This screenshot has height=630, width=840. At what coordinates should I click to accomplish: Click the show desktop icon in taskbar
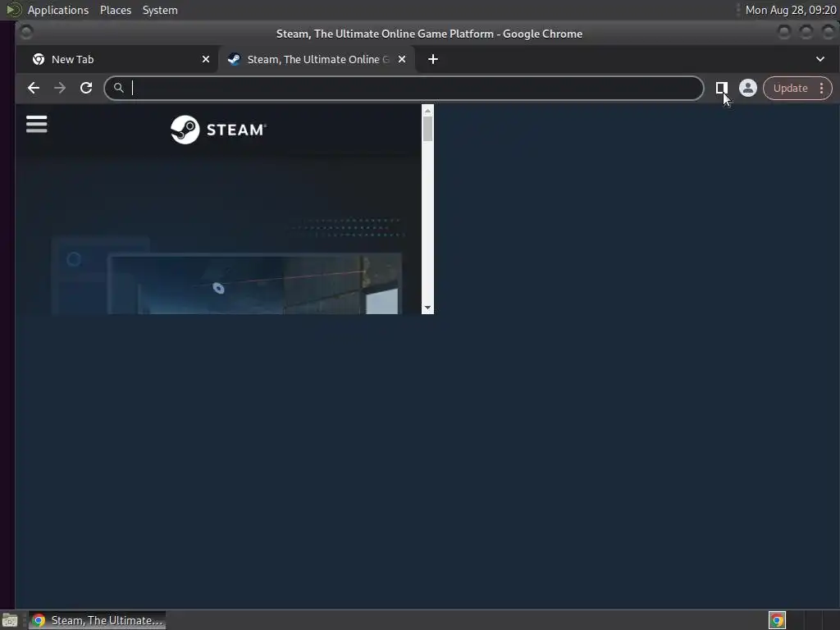pos(10,620)
